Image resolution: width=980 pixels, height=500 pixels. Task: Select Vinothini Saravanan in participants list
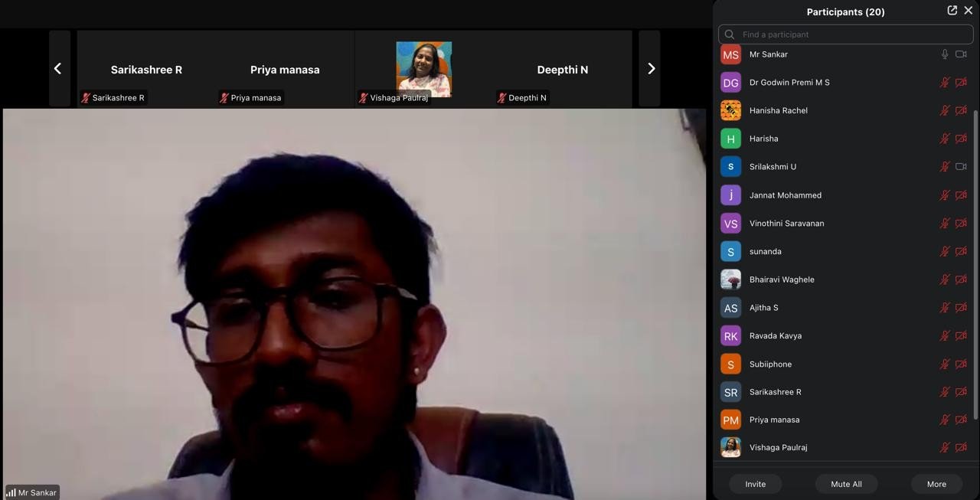(x=845, y=224)
